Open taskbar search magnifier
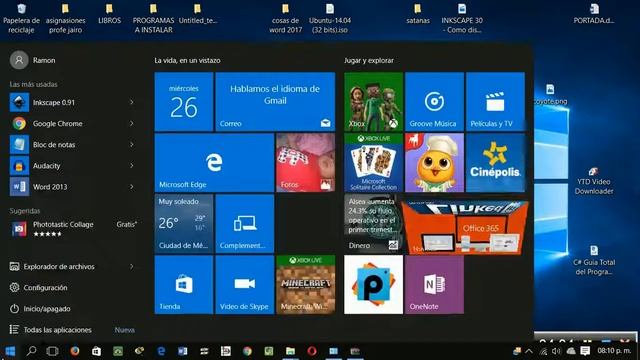 (x=31, y=351)
